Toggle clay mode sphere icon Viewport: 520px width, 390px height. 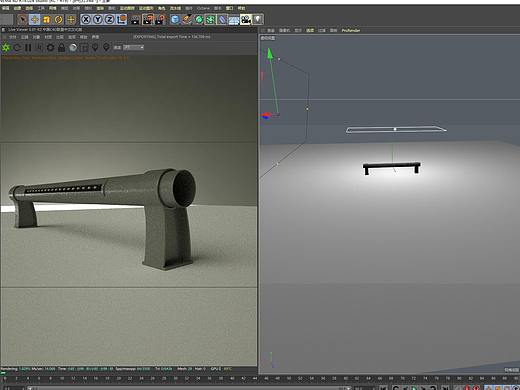[73, 48]
